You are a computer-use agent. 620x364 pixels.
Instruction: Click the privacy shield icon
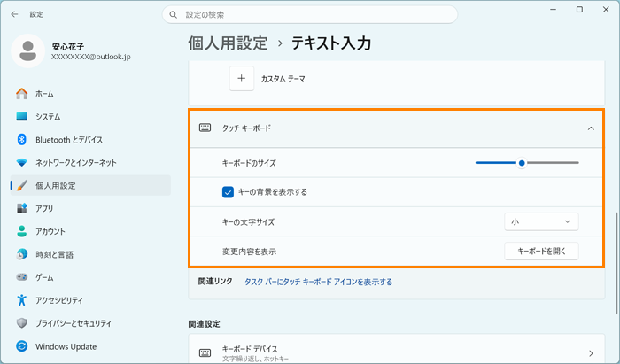(x=22, y=323)
